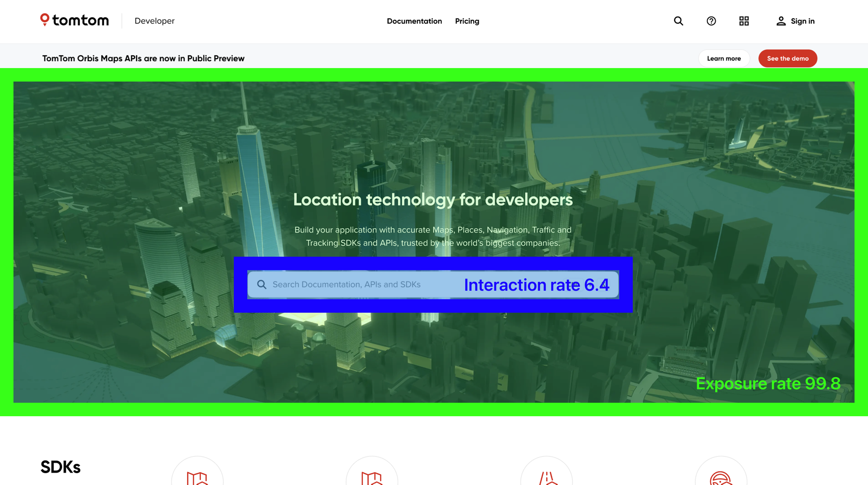Click the user avatar icon next to Sign in
This screenshot has width=868, height=485.
781,21
